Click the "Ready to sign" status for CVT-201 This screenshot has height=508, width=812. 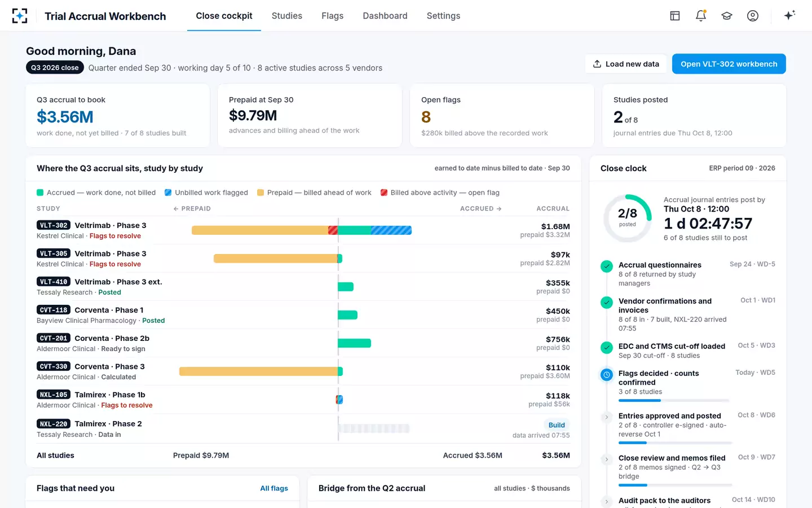point(123,349)
